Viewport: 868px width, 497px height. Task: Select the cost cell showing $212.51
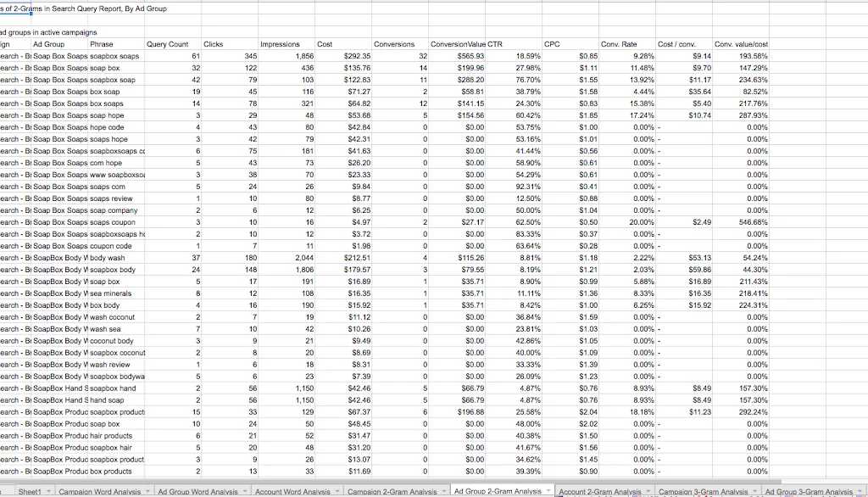pos(343,258)
